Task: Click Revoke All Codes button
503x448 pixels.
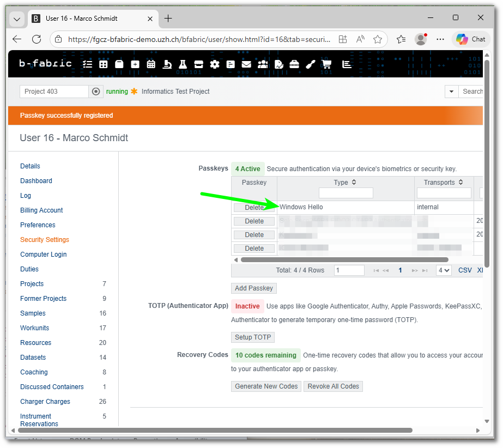Action: click(x=334, y=386)
